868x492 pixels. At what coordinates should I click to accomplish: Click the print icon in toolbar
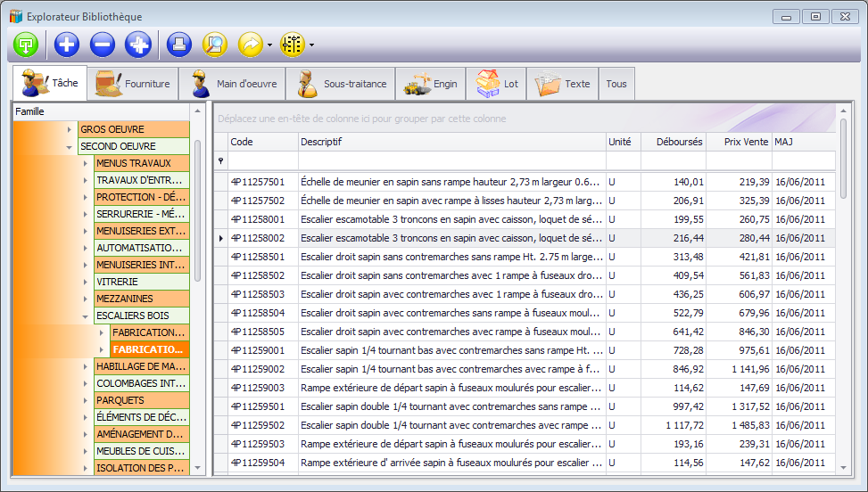[179, 44]
